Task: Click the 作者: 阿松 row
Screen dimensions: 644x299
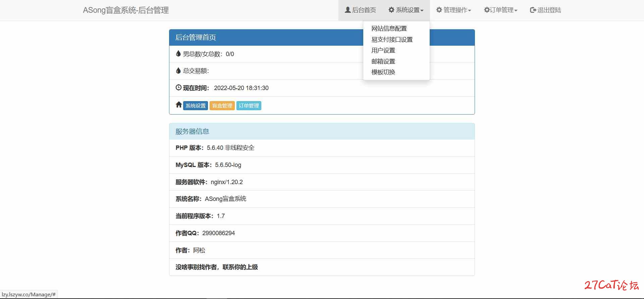Action: [x=322, y=250]
